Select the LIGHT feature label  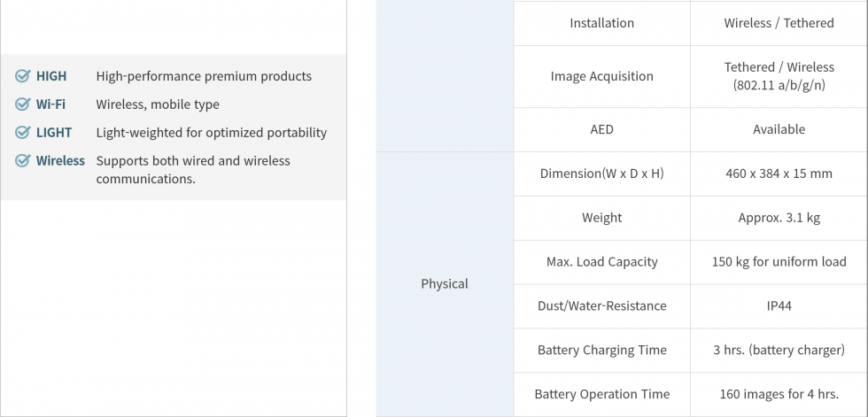pos(54,133)
